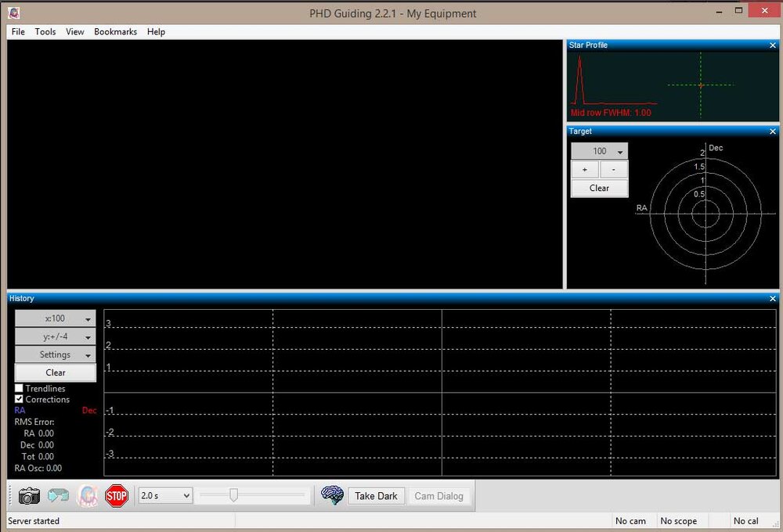Expand the x:100 scale dropdown
This screenshot has width=783, height=532.
point(56,319)
